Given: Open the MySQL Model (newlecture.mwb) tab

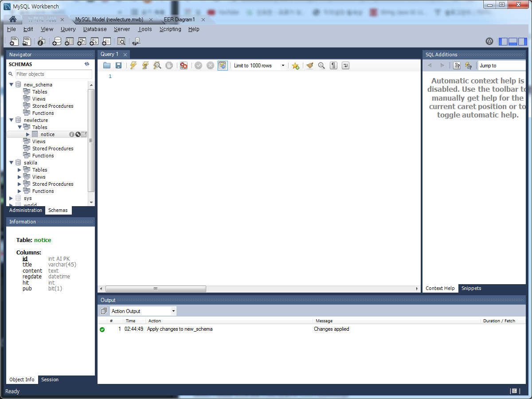Looking at the screenshot, I should click(109, 20).
